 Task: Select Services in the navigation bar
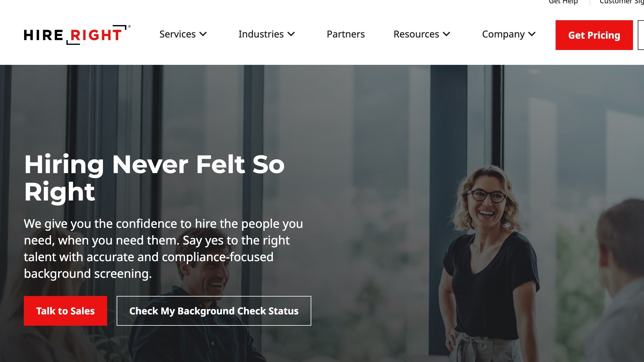pos(177,34)
